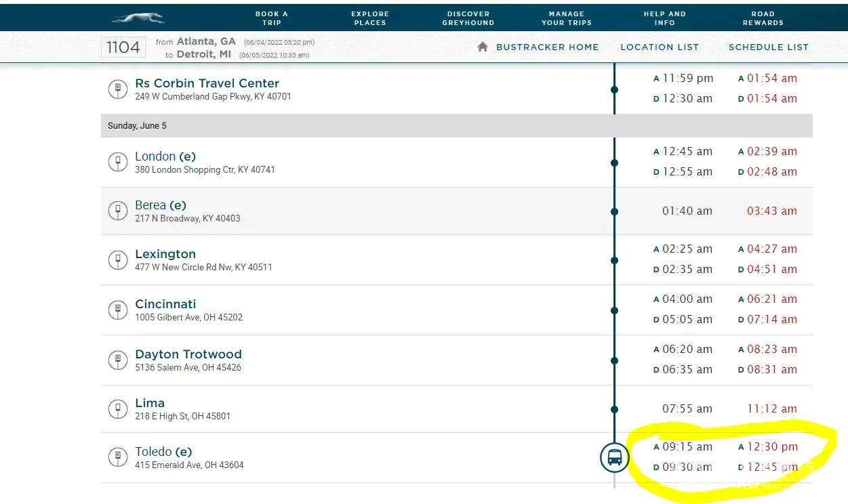848x504 pixels.
Task: Open the Manage Your Trips menu
Action: 567,18
